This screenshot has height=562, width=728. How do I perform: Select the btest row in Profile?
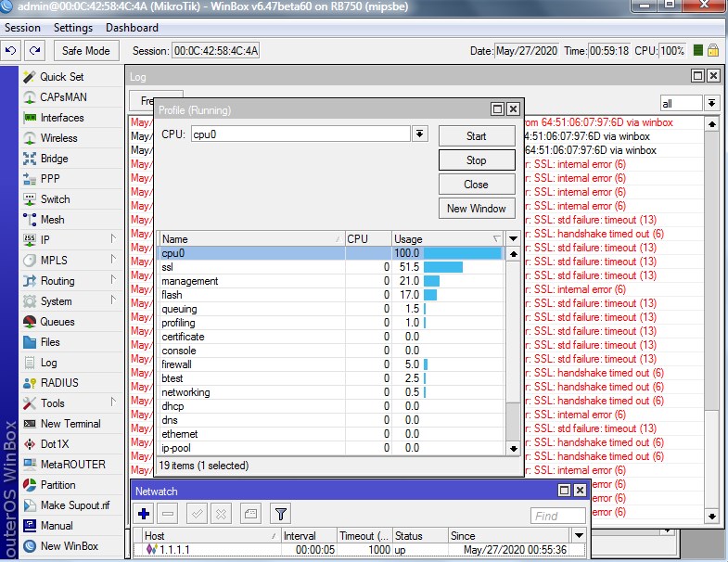331,378
